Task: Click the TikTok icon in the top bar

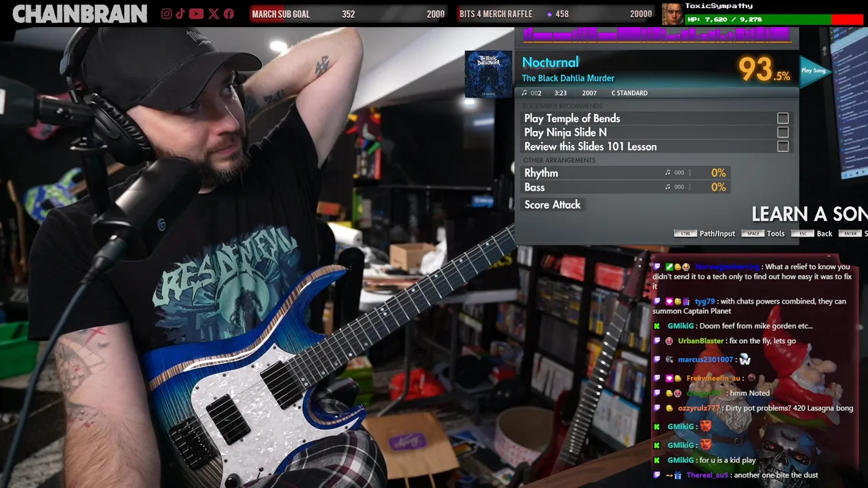Action: [181, 14]
